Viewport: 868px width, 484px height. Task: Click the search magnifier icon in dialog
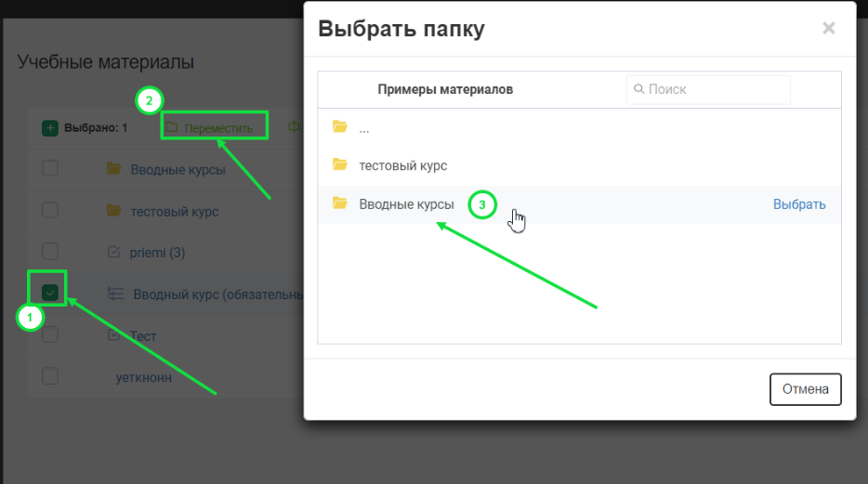[x=638, y=89]
